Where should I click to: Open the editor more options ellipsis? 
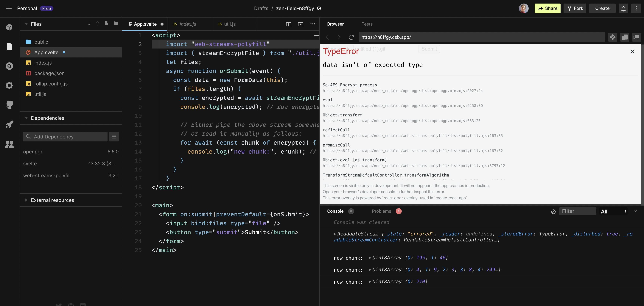pyautogui.click(x=313, y=24)
